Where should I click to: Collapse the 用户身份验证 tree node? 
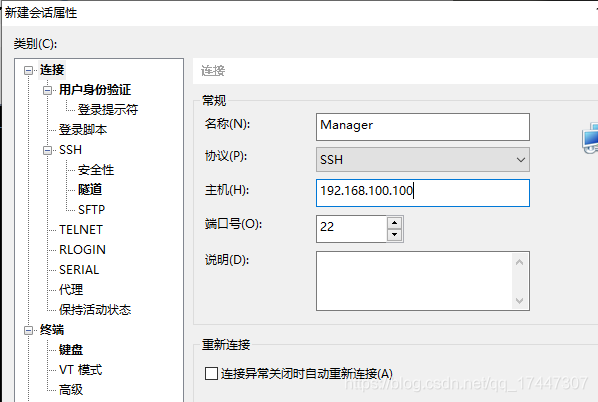click(x=47, y=90)
